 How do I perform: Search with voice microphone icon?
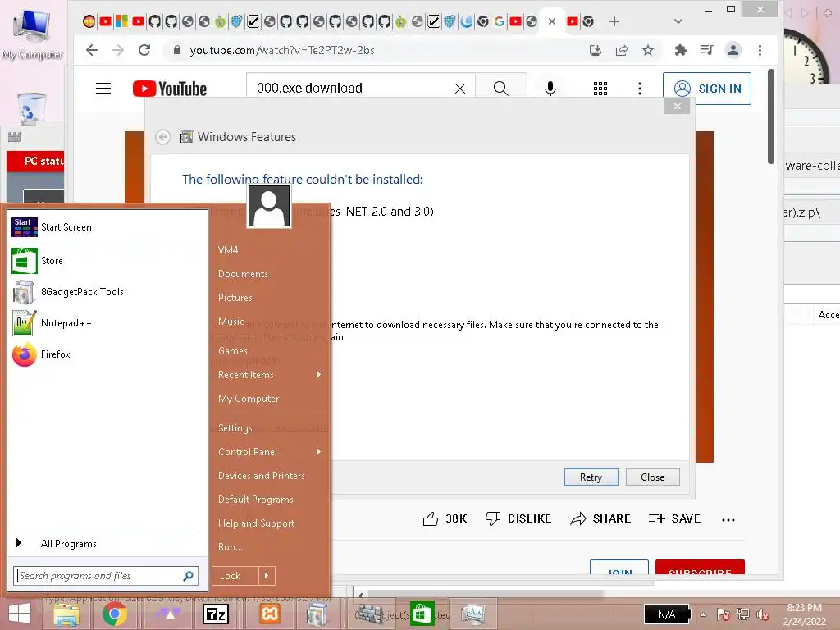pos(550,89)
